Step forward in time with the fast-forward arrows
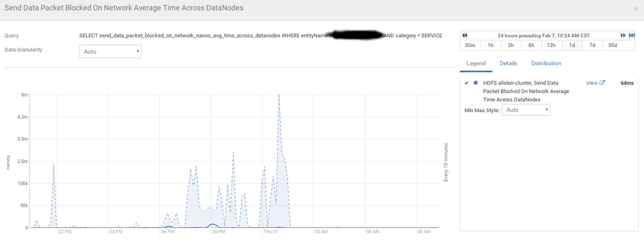The width and height of the screenshot is (644, 249). point(623,35)
